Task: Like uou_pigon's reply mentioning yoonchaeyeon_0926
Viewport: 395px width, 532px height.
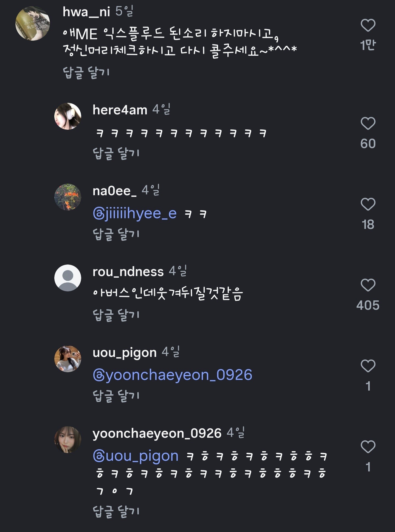Action: tap(368, 366)
